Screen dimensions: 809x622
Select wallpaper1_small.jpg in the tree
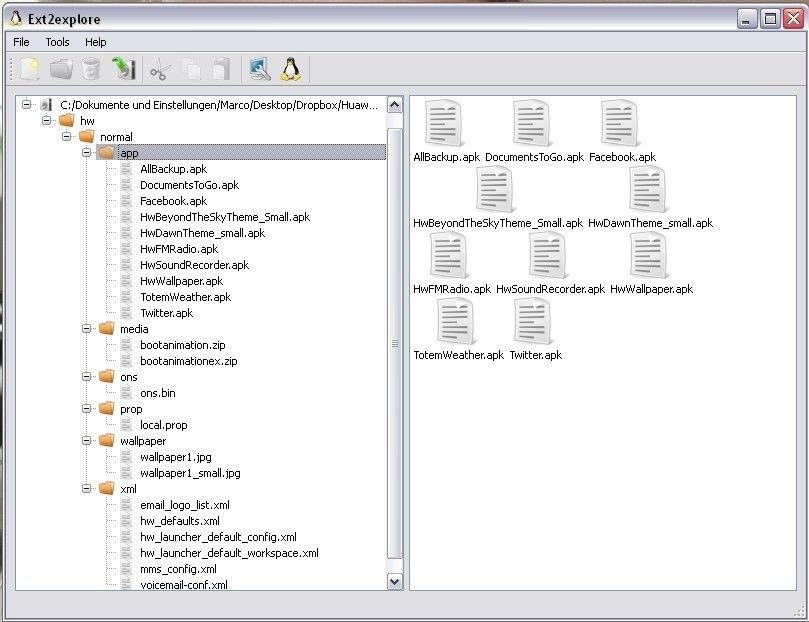pyautogui.click(x=190, y=473)
